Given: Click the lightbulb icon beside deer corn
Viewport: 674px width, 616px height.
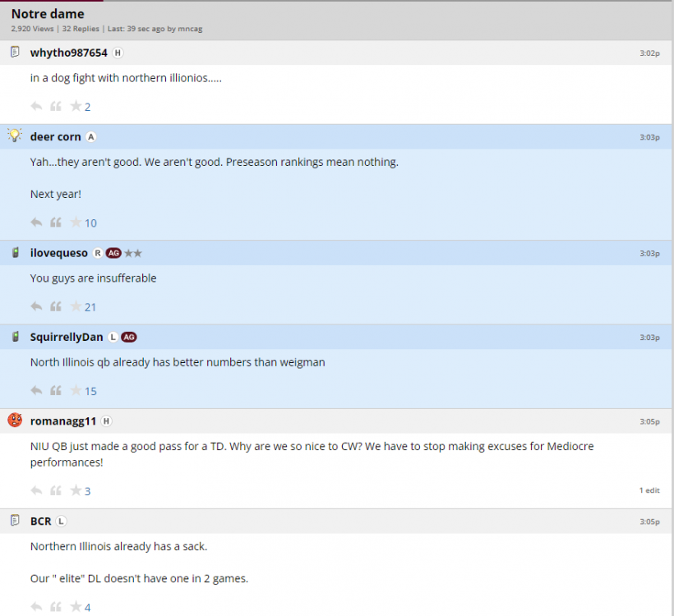Looking at the screenshot, I should click(15, 136).
